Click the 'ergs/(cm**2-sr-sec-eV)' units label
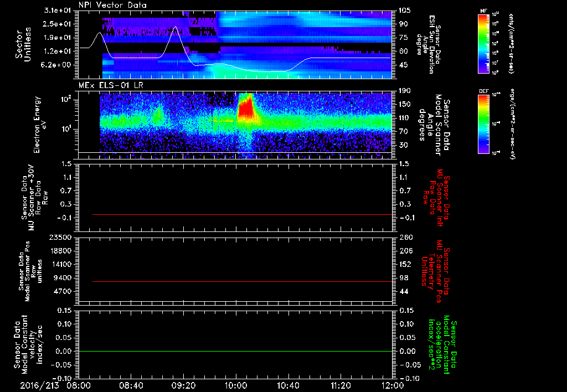This screenshot has height=392, width=567. (512, 123)
